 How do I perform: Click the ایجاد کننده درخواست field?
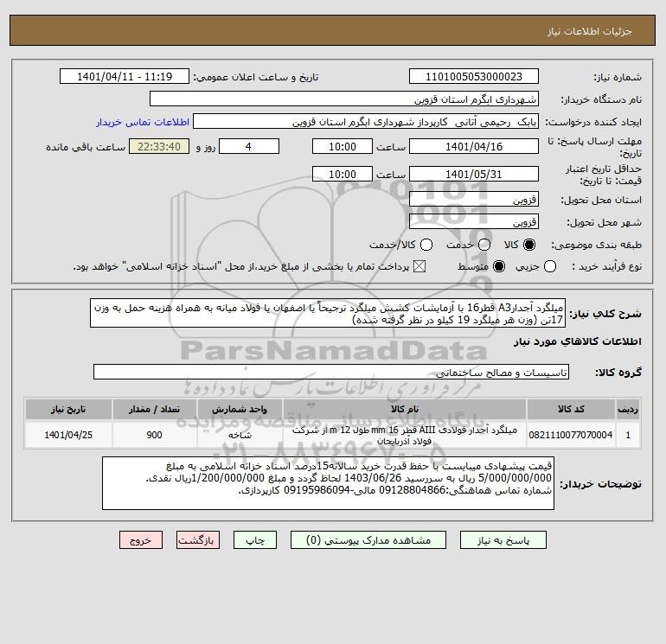point(366,121)
